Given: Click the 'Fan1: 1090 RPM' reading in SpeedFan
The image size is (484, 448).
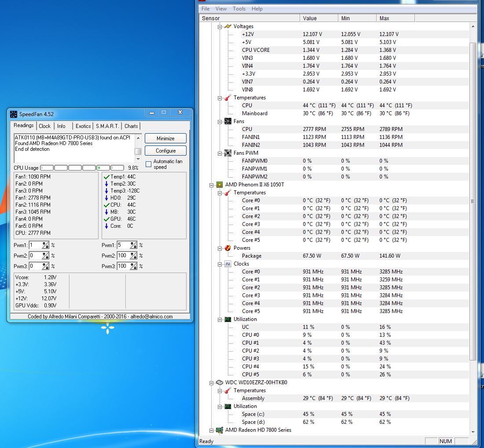Looking at the screenshot, I should [x=33, y=177].
